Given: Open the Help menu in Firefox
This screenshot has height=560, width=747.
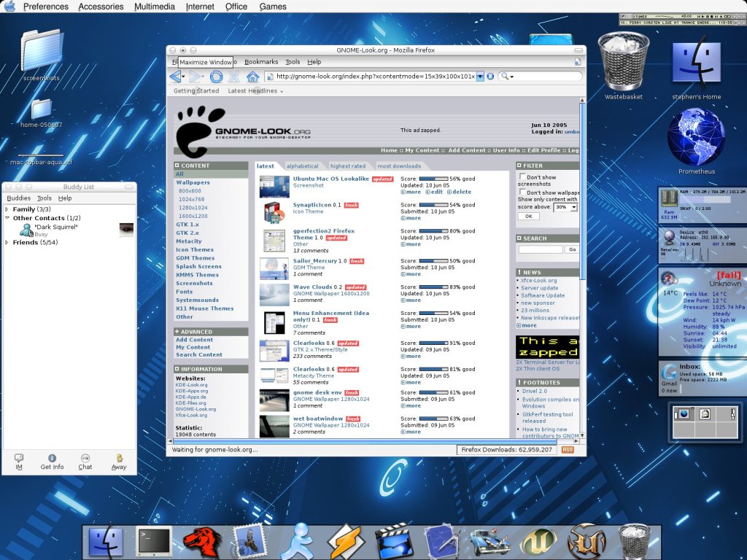Looking at the screenshot, I should (314, 62).
